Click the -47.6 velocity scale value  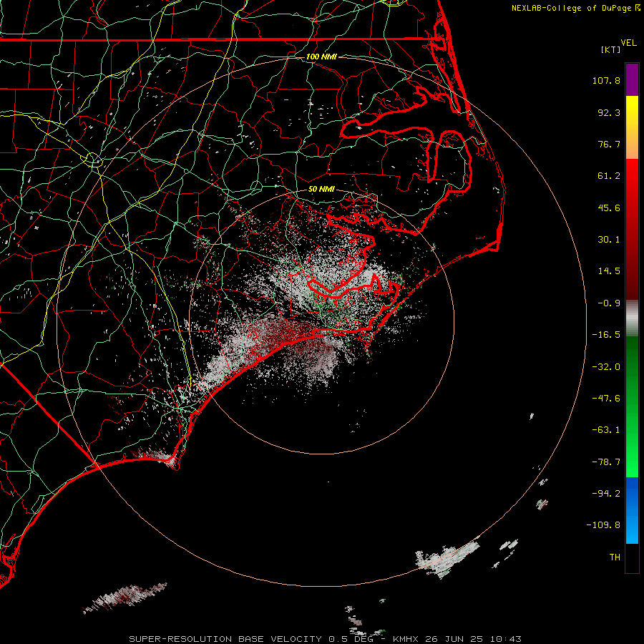point(606,399)
